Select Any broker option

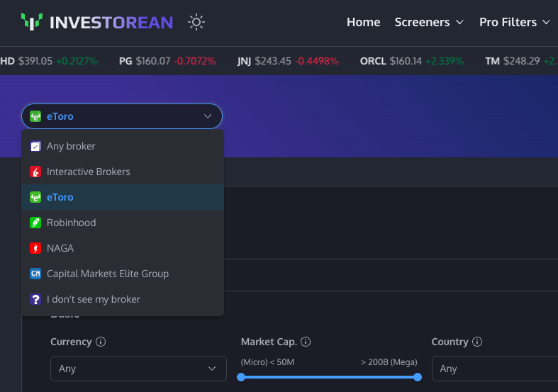pos(123,146)
